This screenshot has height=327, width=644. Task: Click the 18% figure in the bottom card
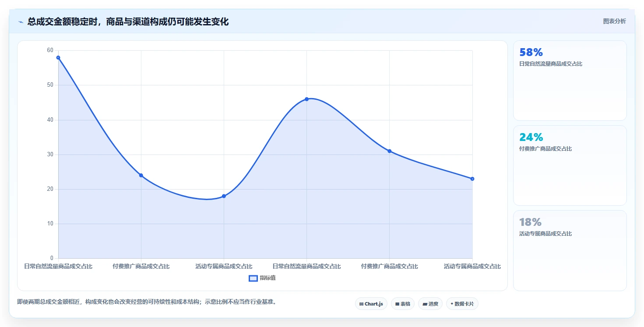pyautogui.click(x=531, y=222)
